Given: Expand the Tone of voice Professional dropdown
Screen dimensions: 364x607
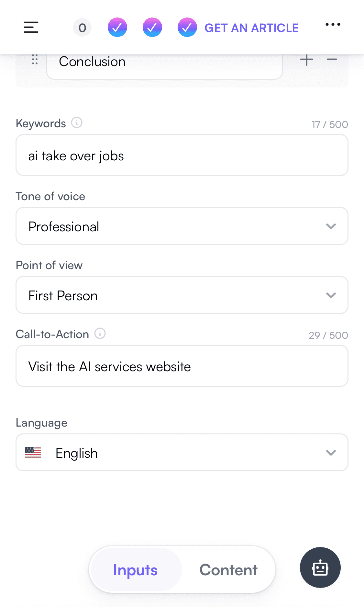Looking at the screenshot, I should [182, 226].
